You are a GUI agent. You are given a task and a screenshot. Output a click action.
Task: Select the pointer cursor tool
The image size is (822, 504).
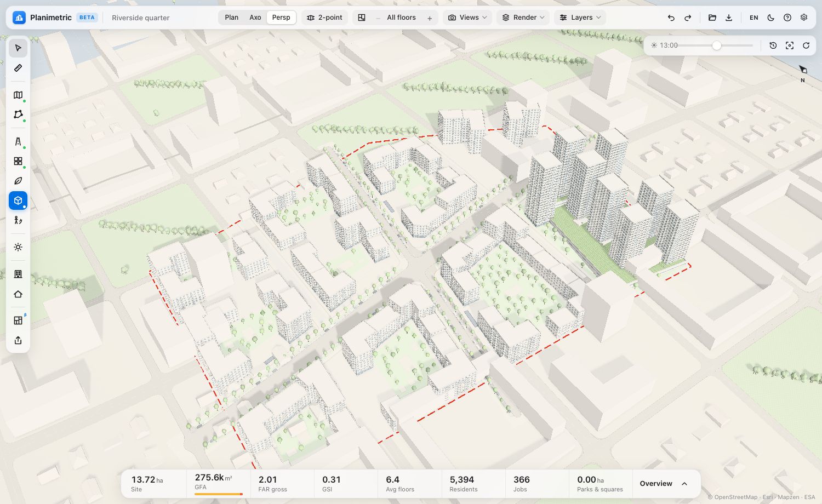(x=18, y=48)
